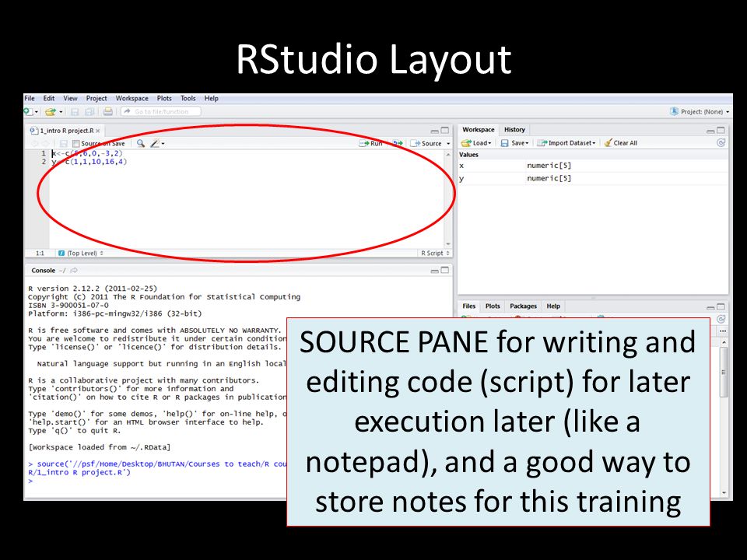
Task: Open the Help menu in the menu bar
Action: (x=212, y=98)
